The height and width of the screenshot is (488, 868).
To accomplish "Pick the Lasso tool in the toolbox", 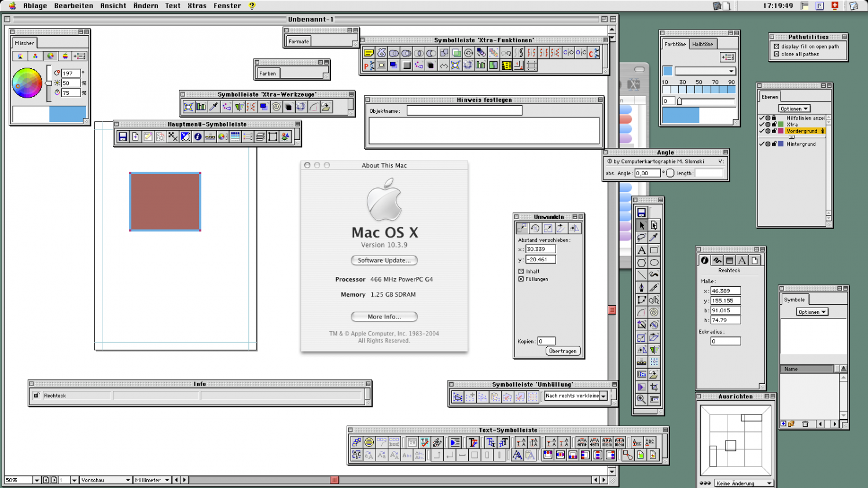I will point(641,238).
